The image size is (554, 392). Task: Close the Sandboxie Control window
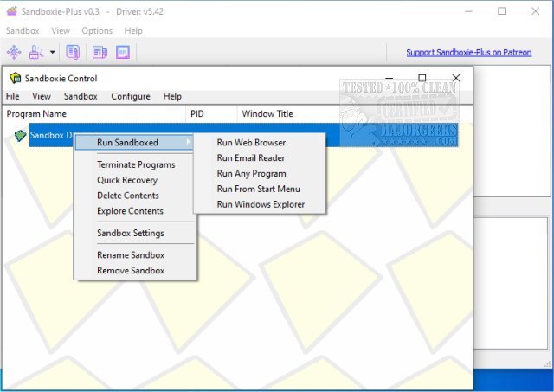456,78
